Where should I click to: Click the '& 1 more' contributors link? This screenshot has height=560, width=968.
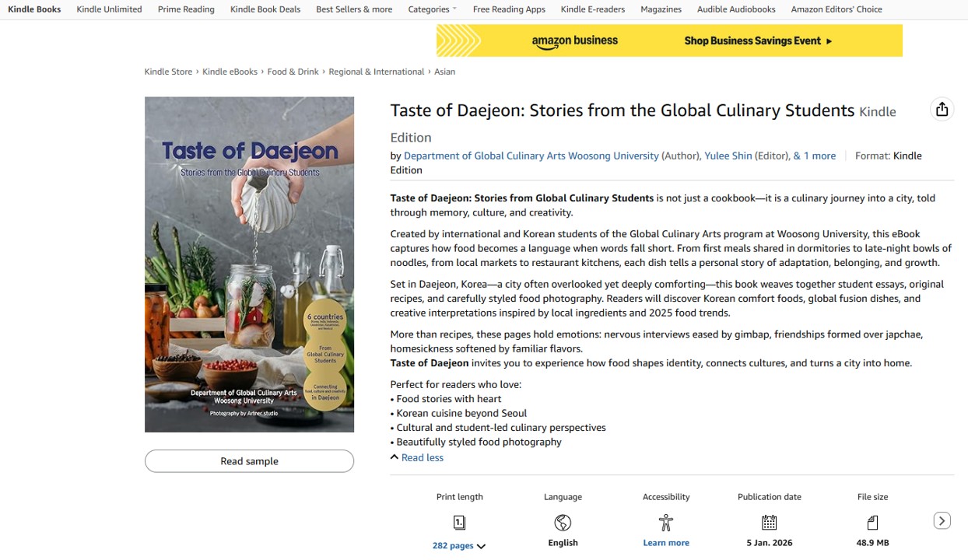pos(814,156)
